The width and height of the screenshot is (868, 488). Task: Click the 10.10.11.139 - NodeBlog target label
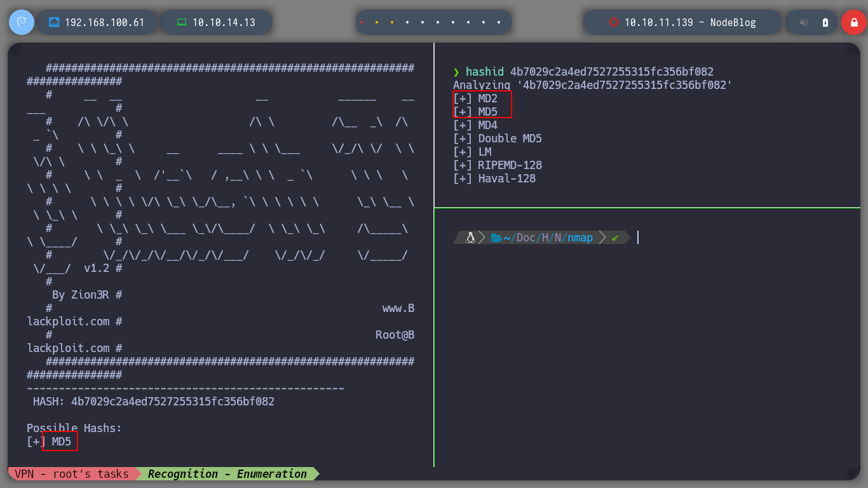690,22
